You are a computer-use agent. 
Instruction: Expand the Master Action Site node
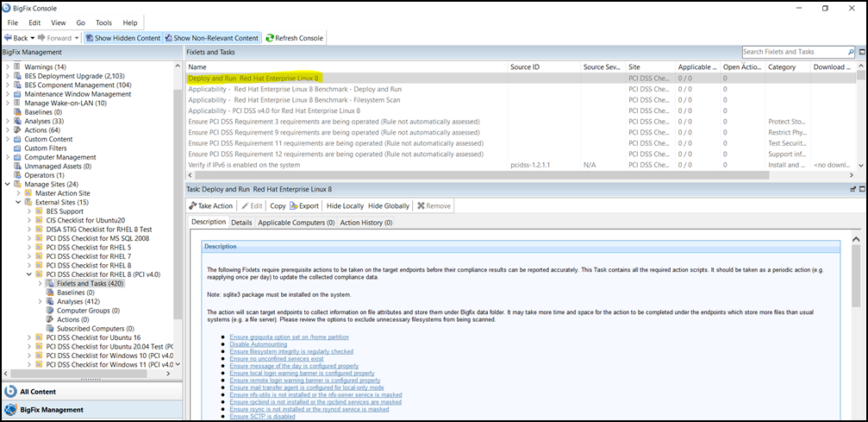[x=18, y=193]
